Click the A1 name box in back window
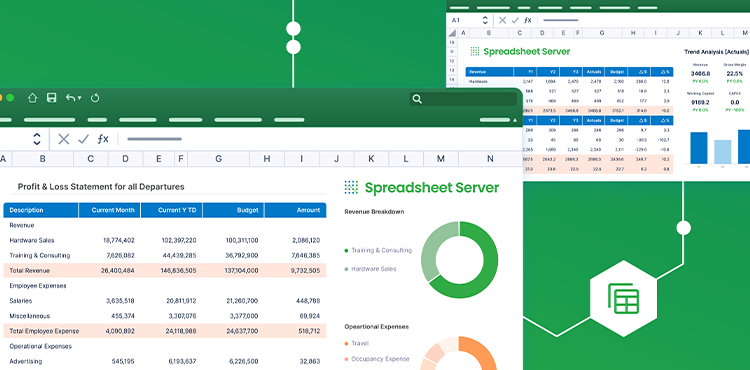The height and width of the screenshot is (370, 750). (456, 21)
